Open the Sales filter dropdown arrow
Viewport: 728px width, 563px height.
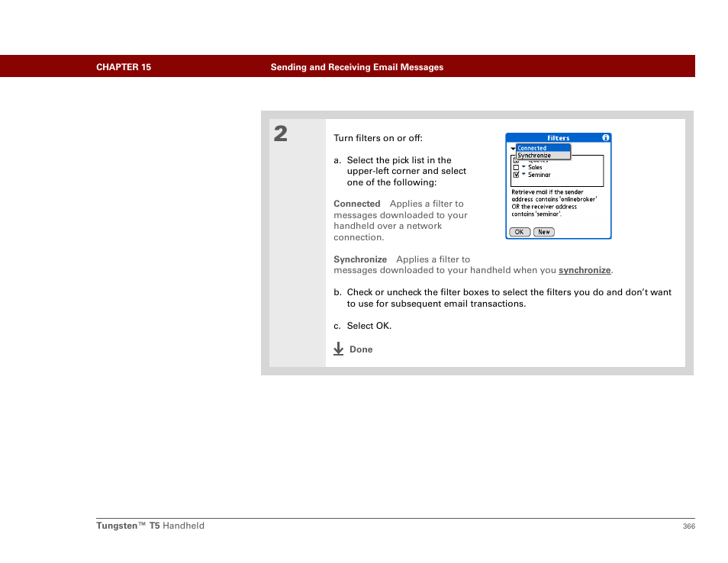click(523, 166)
